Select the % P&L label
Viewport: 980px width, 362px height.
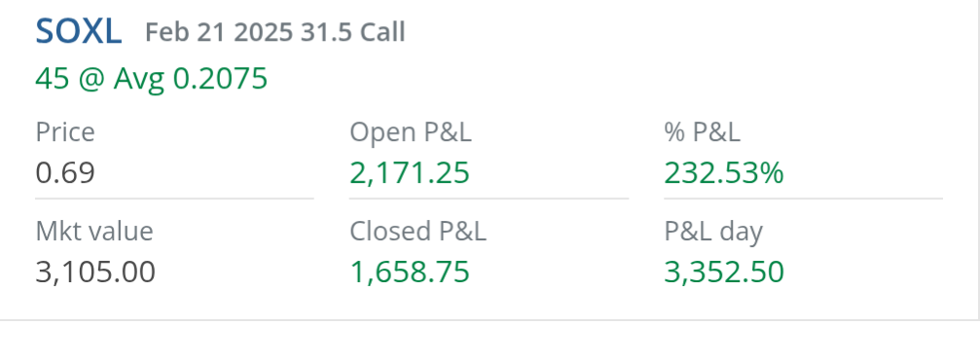[702, 132]
